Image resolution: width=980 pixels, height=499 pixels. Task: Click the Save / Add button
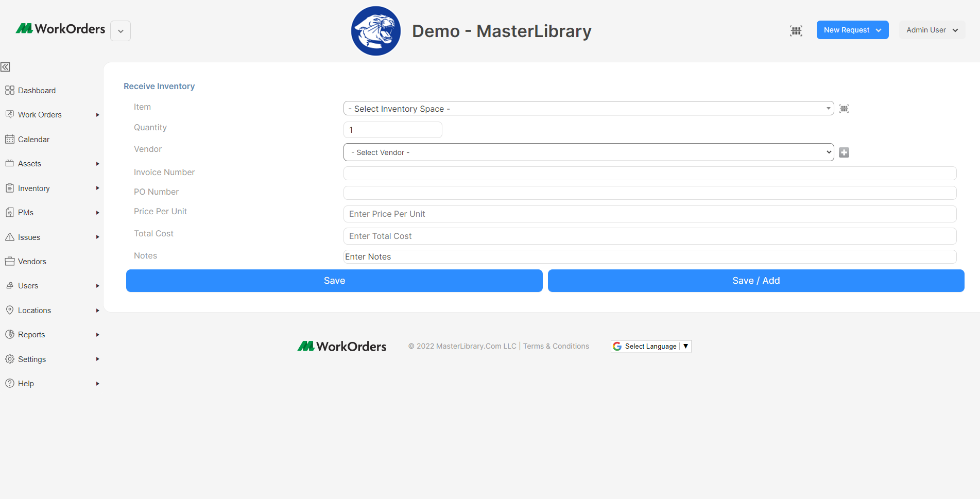[x=756, y=281]
